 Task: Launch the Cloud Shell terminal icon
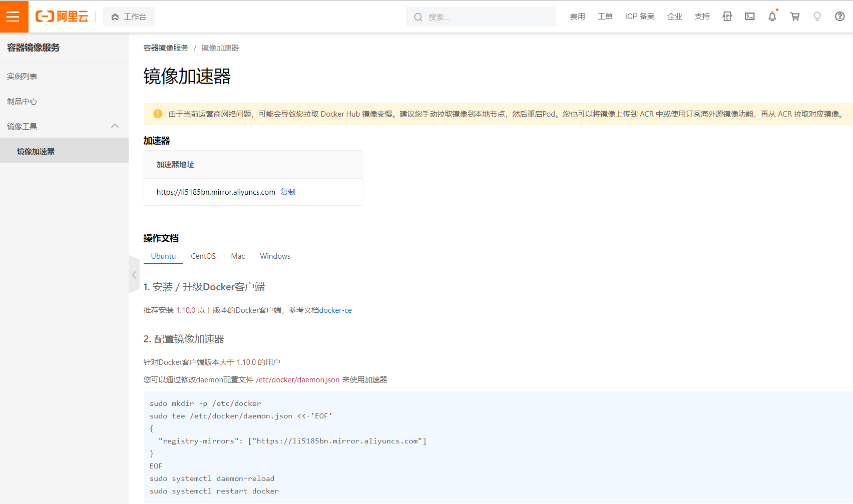pyautogui.click(x=750, y=17)
